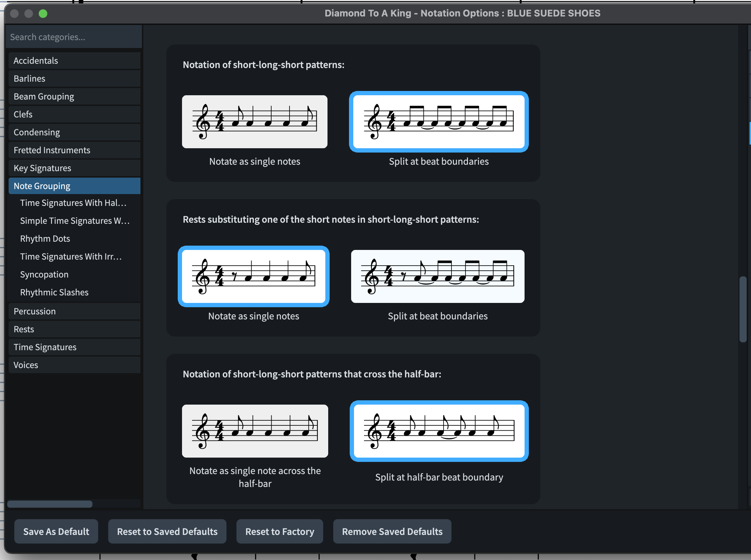Image resolution: width=751 pixels, height=560 pixels.
Task: Select single note across the half-bar option
Action: click(x=255, y=431)
